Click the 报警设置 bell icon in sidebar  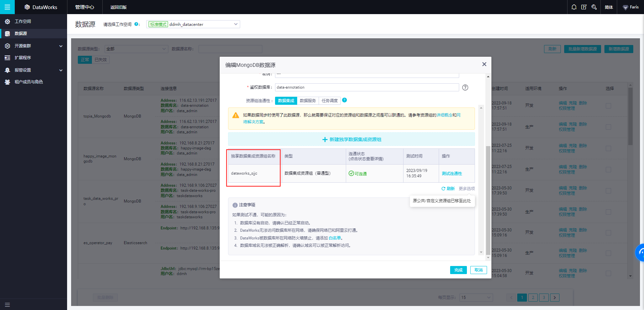(x=7, y=70)
